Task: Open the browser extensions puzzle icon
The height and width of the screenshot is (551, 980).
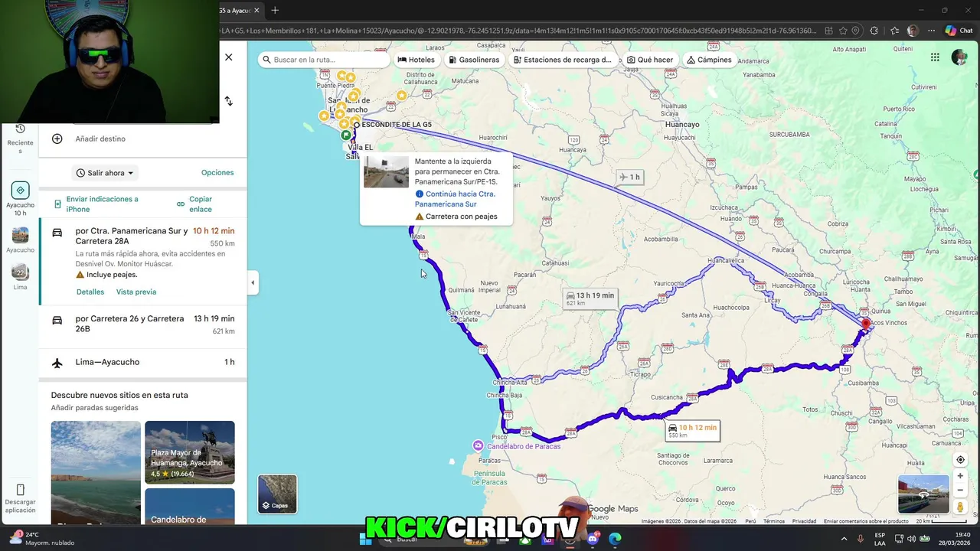Action: 875,31
